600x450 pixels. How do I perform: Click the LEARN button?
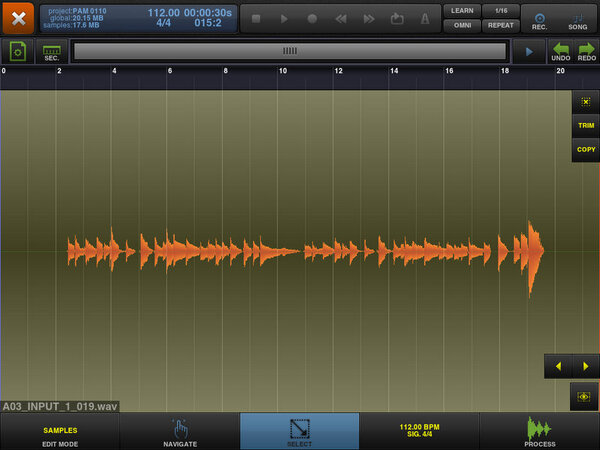pyautogui.click(x=461, y=10)
